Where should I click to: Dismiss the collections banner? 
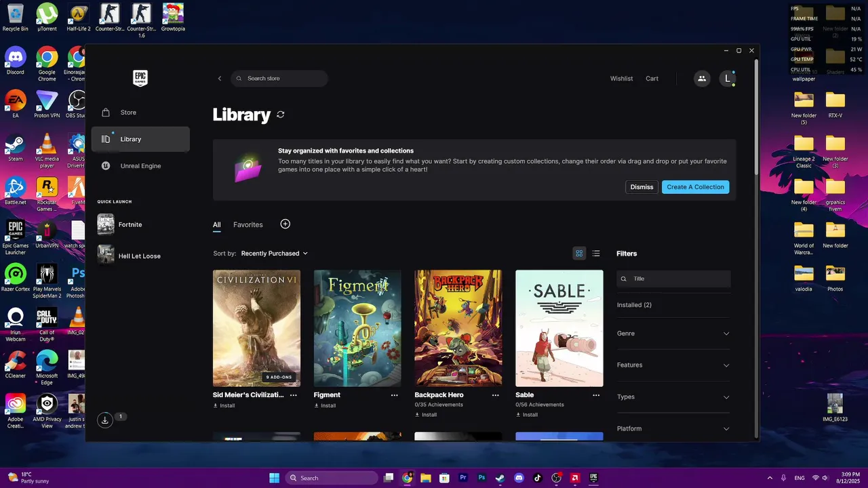click(642, 187)
